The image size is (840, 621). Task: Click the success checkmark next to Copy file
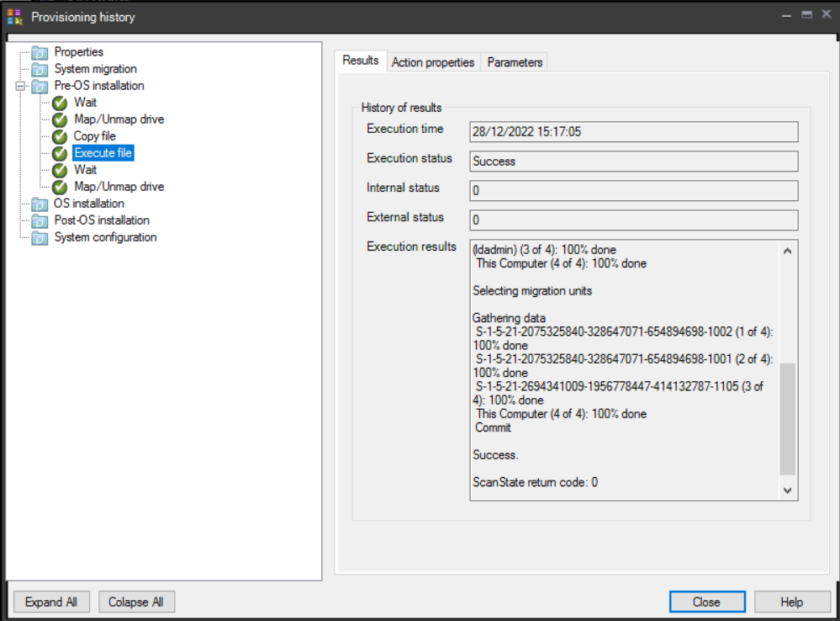point(58,136)
